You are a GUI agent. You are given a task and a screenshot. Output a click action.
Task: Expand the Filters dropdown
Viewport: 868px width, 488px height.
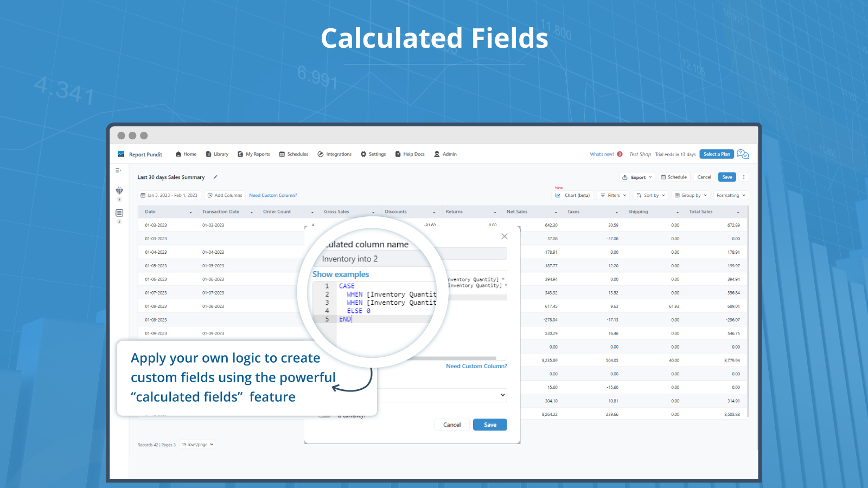pos(613,195)
